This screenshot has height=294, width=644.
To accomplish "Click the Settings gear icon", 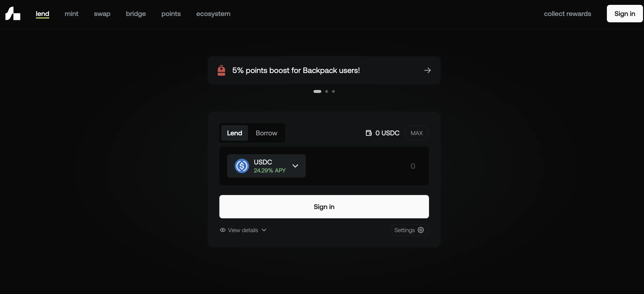I will point(421,230).
